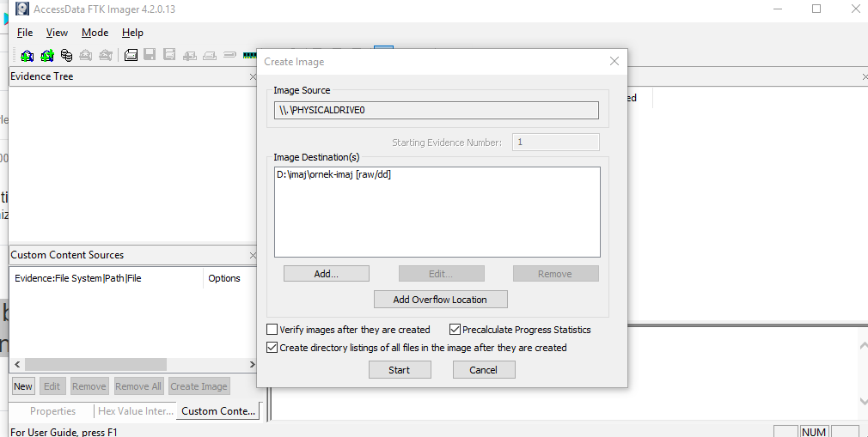
Task: Uncheck Create directory listings of all files
Action: click(x=272, y=348)
